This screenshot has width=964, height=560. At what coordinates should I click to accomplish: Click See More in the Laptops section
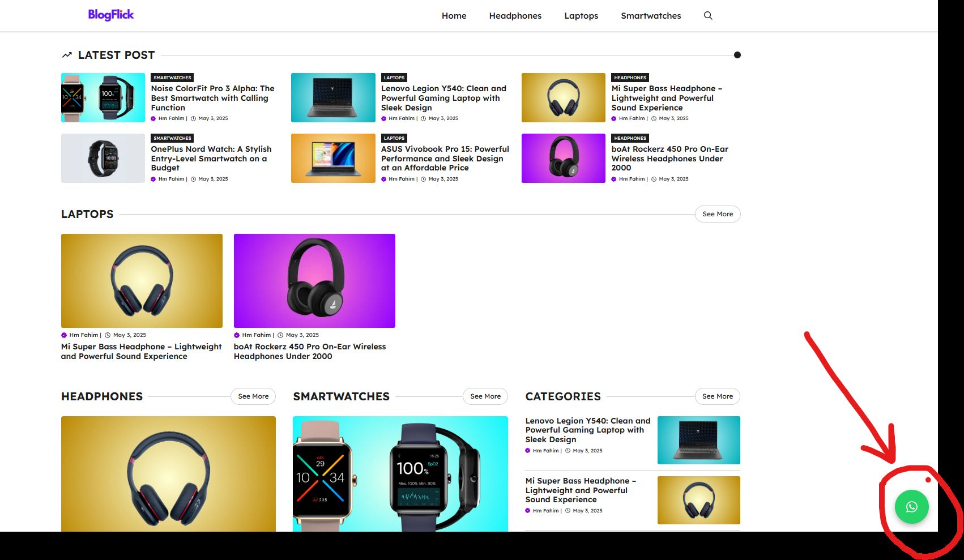coord(717,214)
